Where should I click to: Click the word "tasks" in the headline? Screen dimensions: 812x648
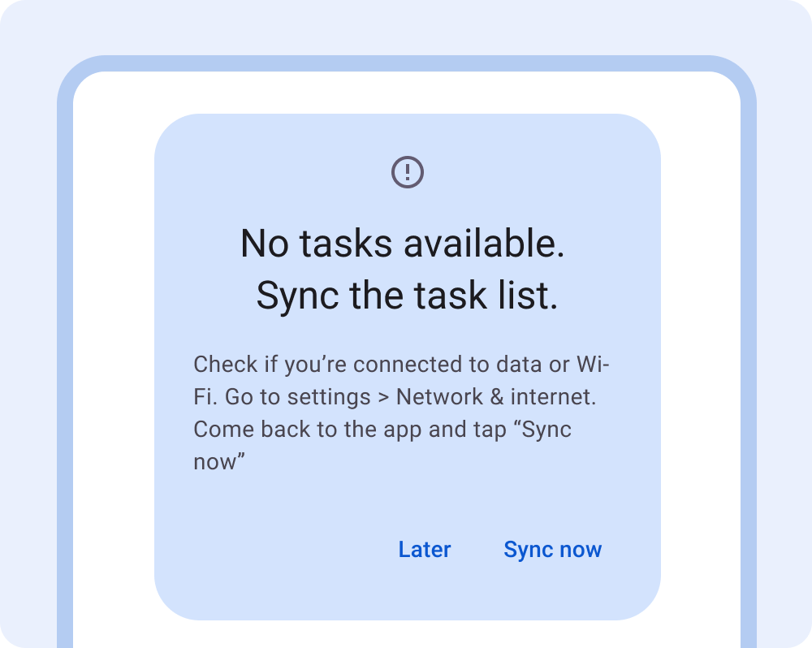pos(346,244)
